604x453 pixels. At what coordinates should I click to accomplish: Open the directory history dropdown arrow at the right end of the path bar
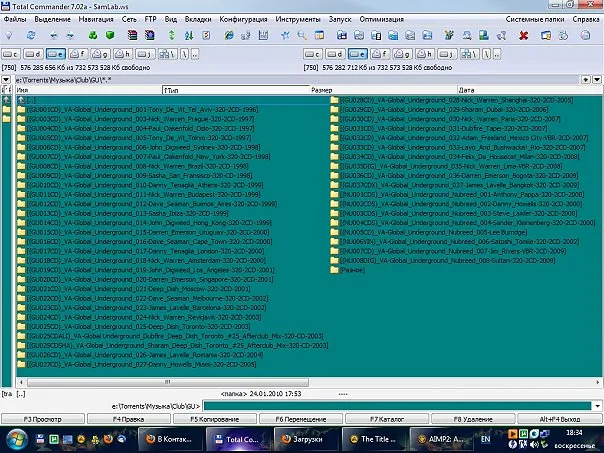(x=597, y=80)
